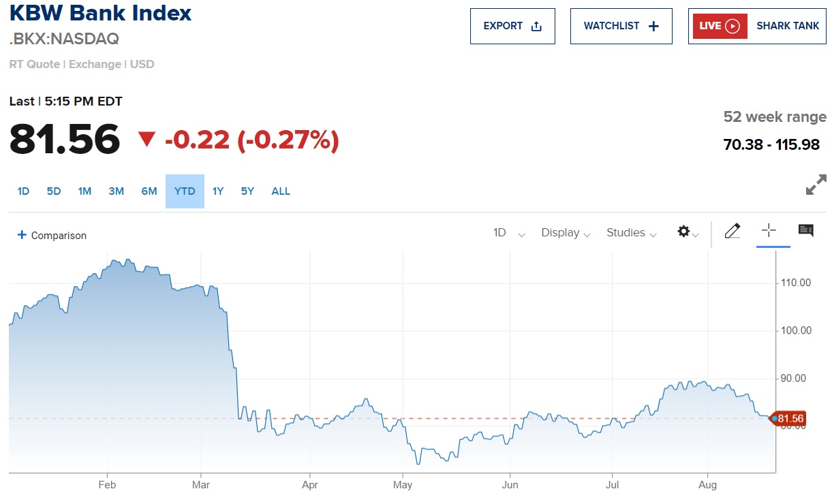The image size is (832, 504).
Task: Select the 1D time range tab
Action: (23, 191)
